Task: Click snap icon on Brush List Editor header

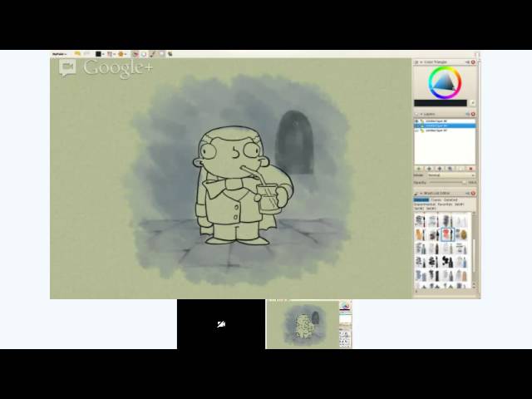Action: (x=467, y=194)
